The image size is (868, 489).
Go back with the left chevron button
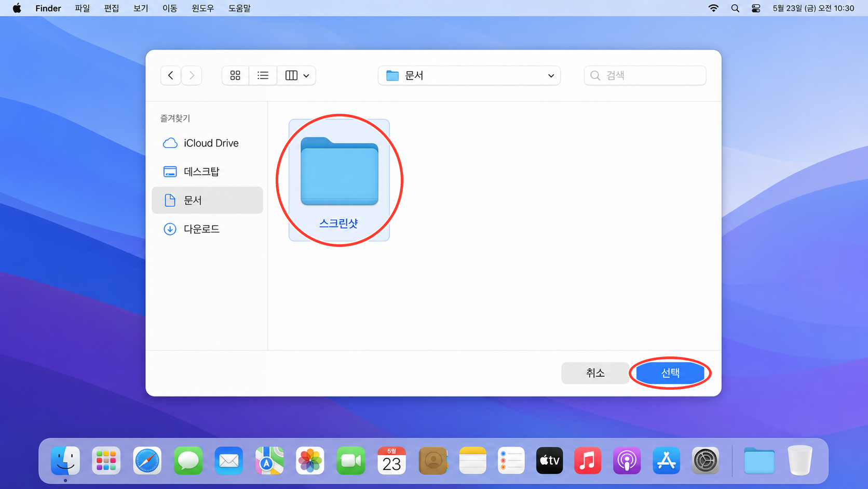pos(170,75)
